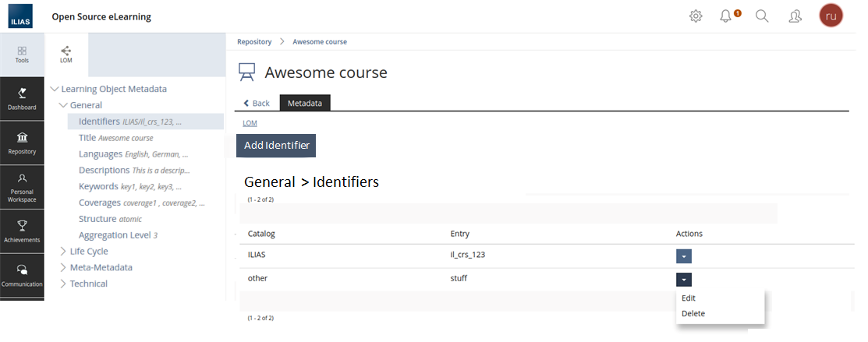Open the Tools sidebar icon

22,54
